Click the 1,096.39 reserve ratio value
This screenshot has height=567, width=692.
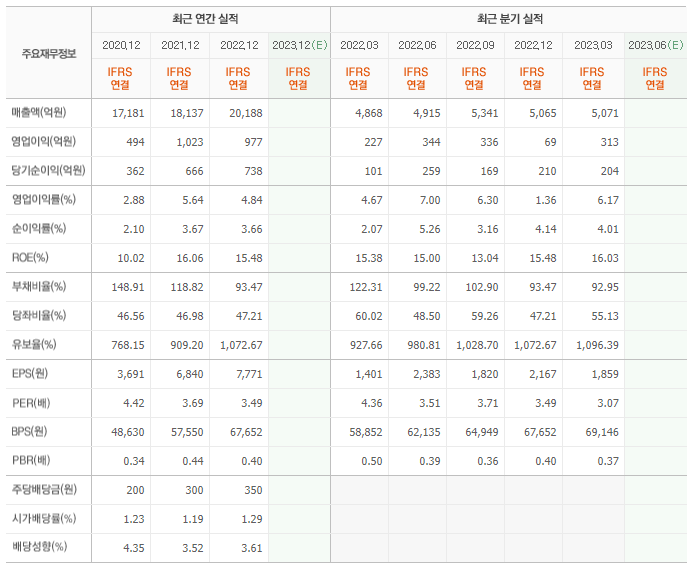point(598,345)
